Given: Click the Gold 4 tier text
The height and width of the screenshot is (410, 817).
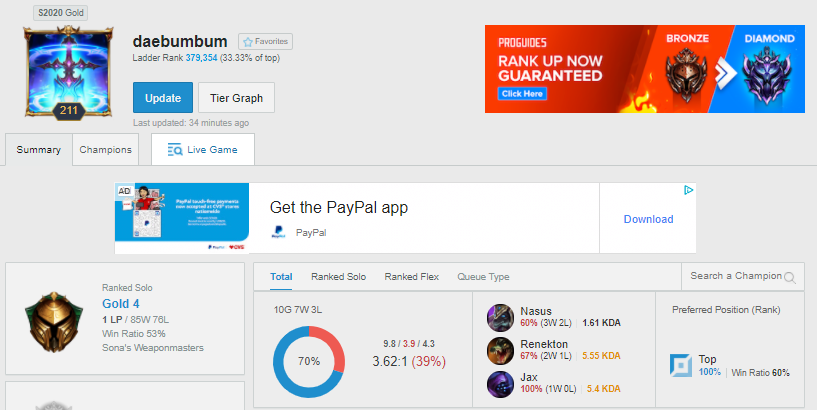Looking at the screenshot, I should point(120,304).
